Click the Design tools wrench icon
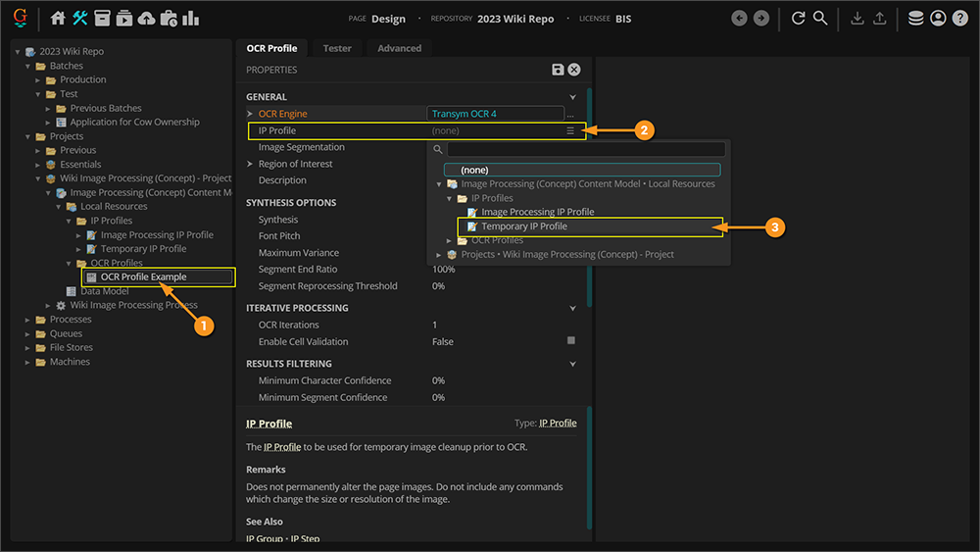The height and width of the screenshot is (552, 980). [80, 19]
